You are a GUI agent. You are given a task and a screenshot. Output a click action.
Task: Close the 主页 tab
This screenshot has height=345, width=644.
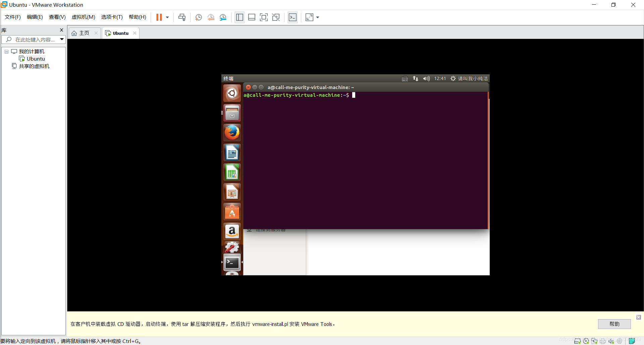click(96, 33)
